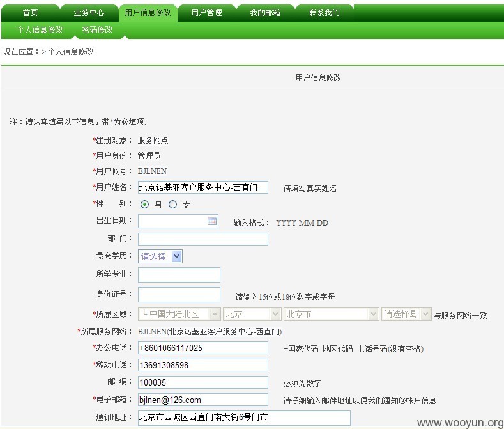The image size is (504, 429).
Task: Open the 最高学历 dropdown
Action: pos(160,256)
